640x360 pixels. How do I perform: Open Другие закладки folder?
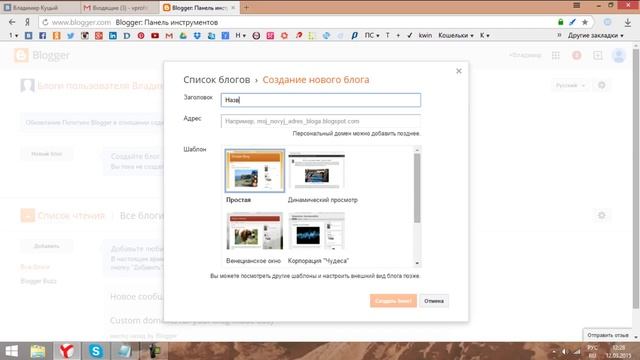click(x=596, y=36)
